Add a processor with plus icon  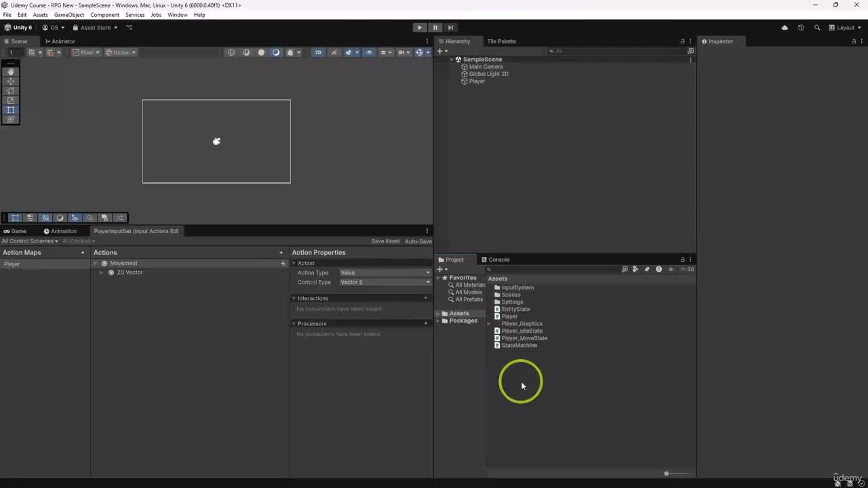(x=426, y=323)
